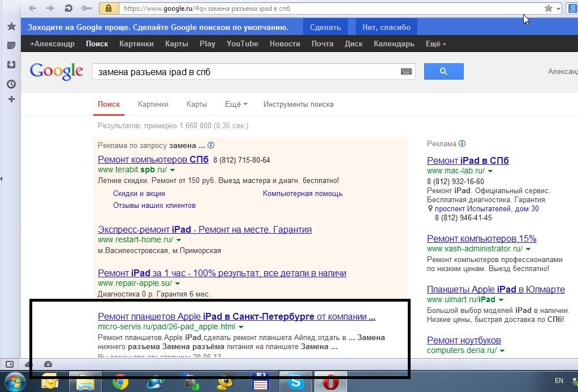Open 'Диск' in the Google bar
578x392 pixels.
pyautogui.click(x=353, y=44)
